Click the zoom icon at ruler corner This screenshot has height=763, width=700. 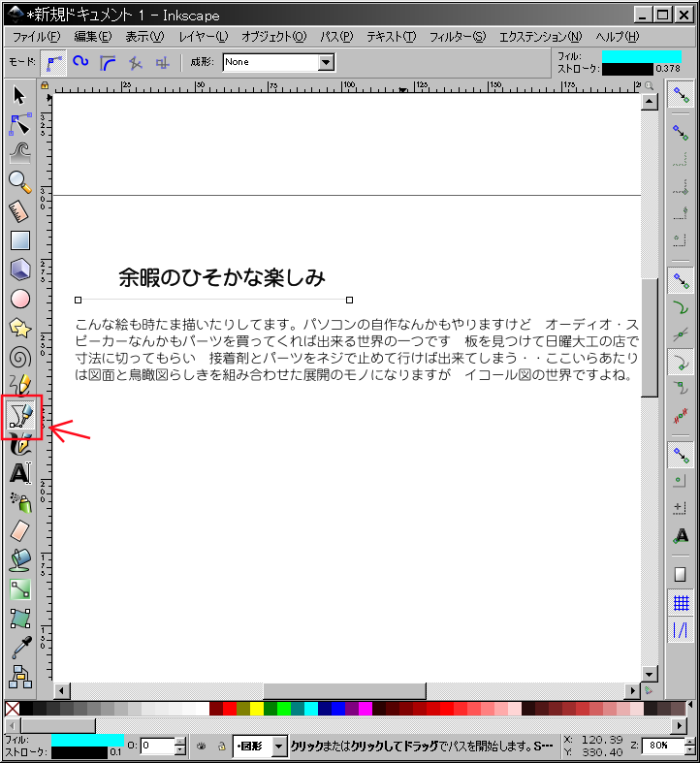pos(649,85)
